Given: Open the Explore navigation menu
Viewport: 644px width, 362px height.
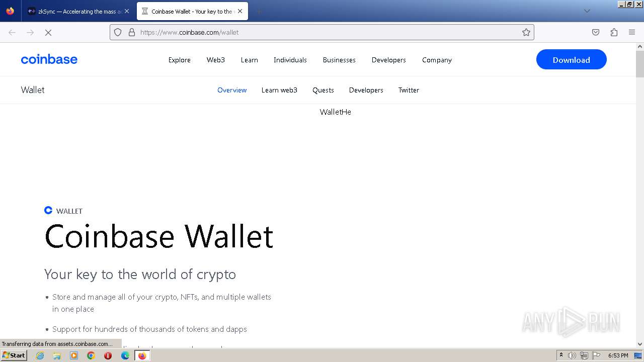Looking at the screenshot, I should click(180, 60).
